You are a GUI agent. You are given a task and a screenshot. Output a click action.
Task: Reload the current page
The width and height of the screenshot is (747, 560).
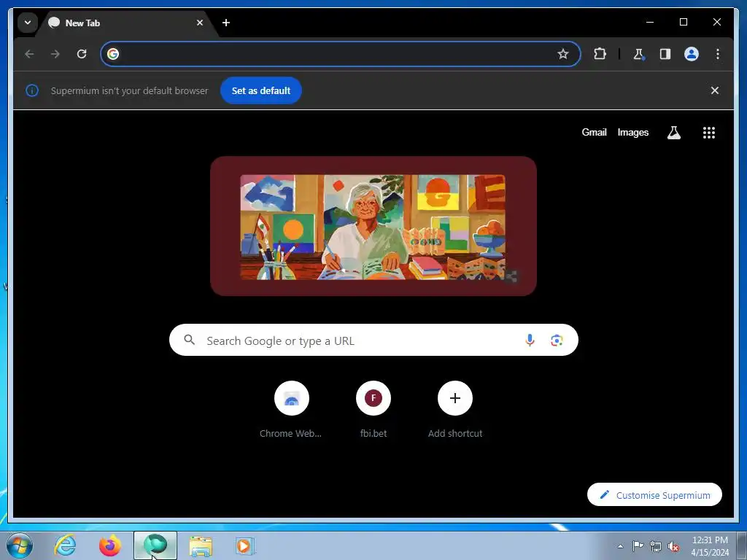click(x=82, y=54)
